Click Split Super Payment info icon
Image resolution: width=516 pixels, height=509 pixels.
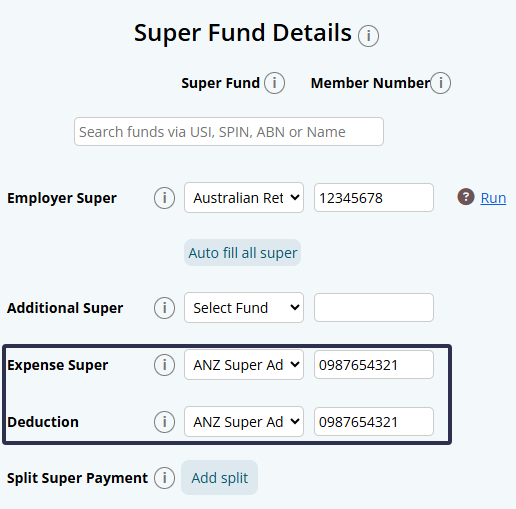coord(164,478)
